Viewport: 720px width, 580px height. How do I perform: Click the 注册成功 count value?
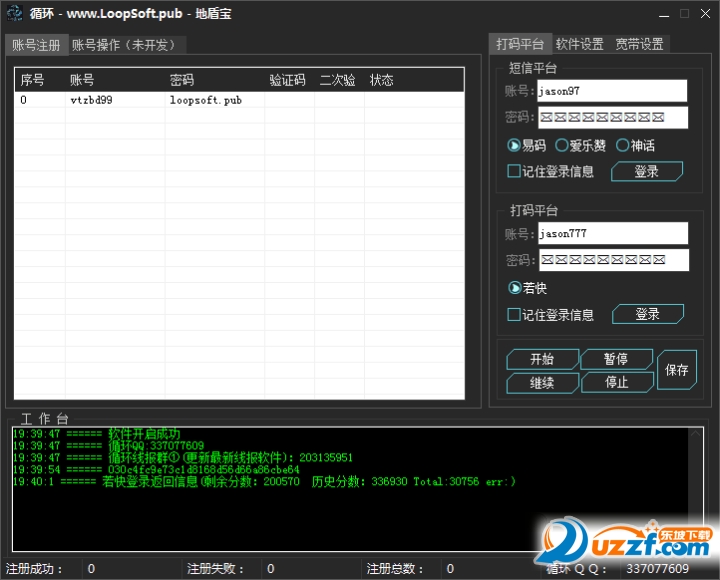tap(91, 569)
